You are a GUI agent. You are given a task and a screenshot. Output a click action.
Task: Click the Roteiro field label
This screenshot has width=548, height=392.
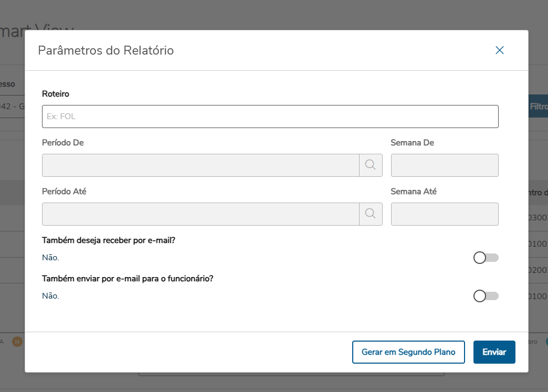coord(56,93)
